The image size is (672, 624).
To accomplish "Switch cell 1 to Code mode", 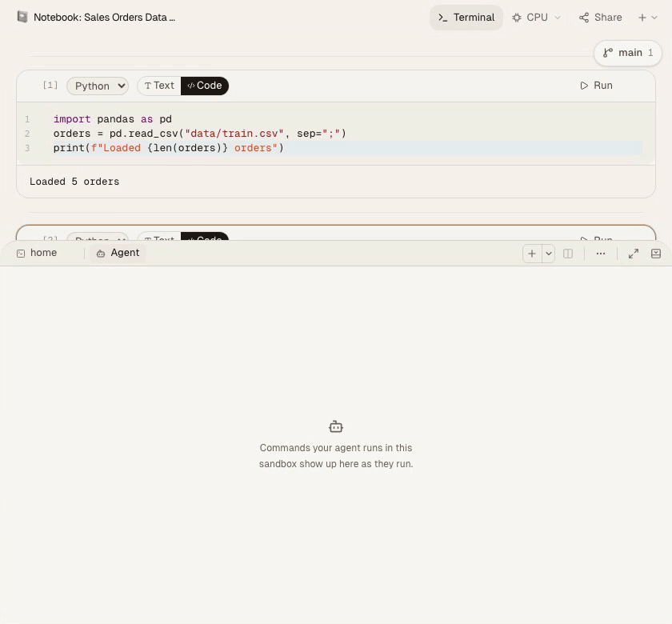I will tap(205, 86).
